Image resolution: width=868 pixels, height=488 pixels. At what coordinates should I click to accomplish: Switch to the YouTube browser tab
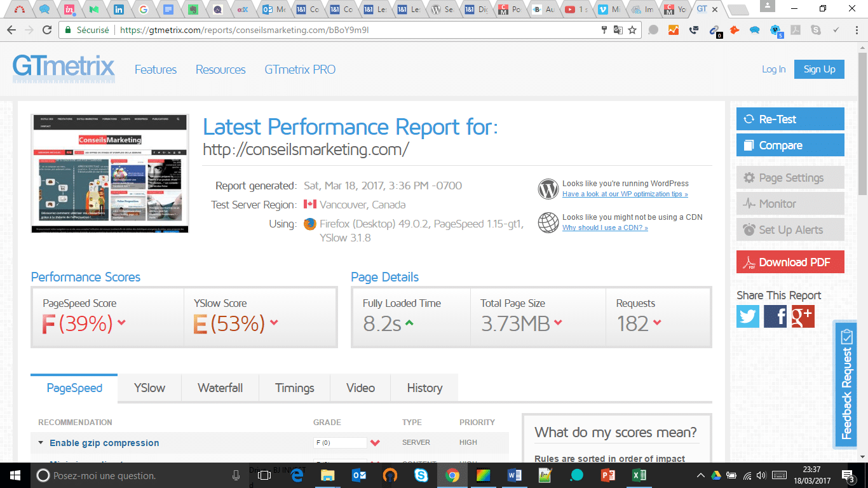tap(576, 10)
